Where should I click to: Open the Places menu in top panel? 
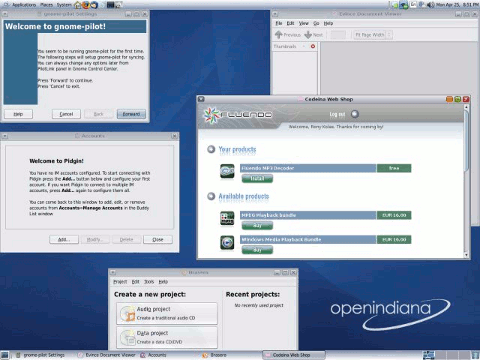point(46,5)
